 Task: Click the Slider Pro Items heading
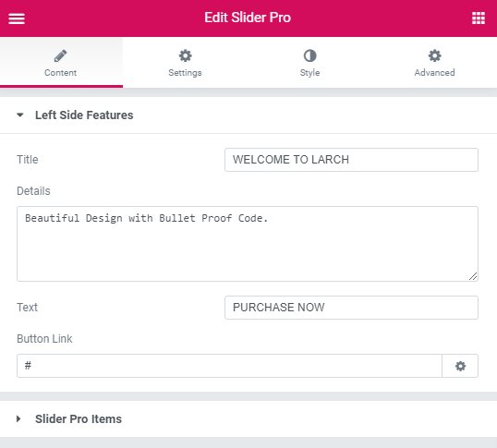[79, 418]
